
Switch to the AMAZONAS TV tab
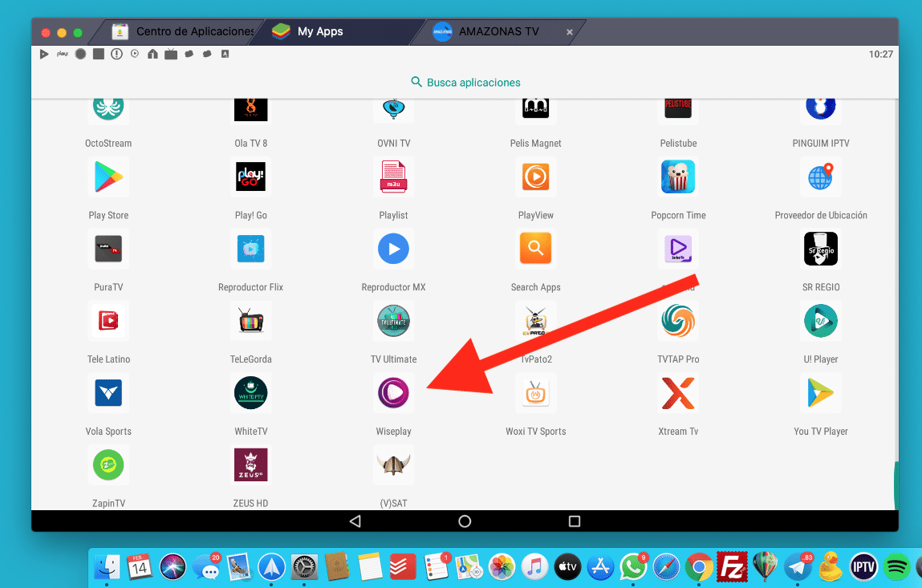point(498,32)
